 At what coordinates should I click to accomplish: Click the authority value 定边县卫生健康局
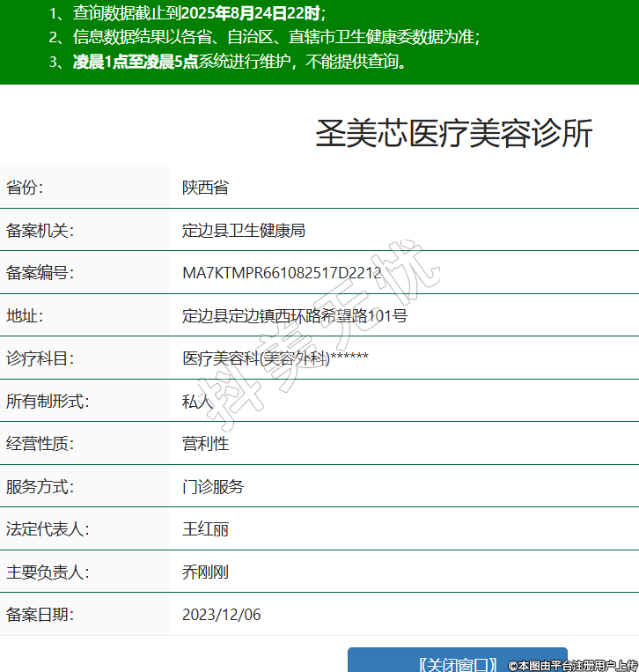click(x=244, y=231)
